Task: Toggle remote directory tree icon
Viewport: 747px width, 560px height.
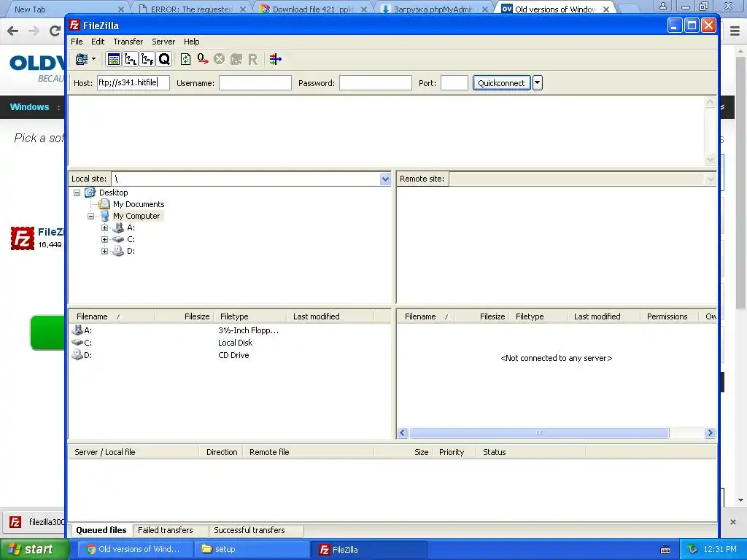Action: pos(147,60)
